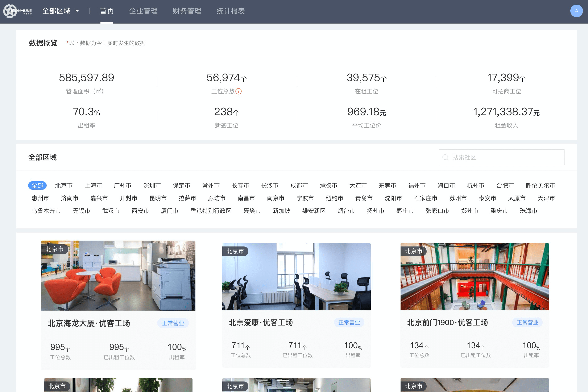Select 成都市 in the city list
The height and width of the screenshot is (392, 588).
point(299,185)
